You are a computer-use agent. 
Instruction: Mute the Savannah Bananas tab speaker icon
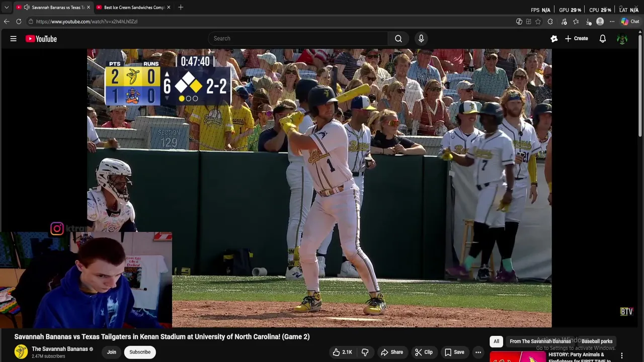coord(26,8)
